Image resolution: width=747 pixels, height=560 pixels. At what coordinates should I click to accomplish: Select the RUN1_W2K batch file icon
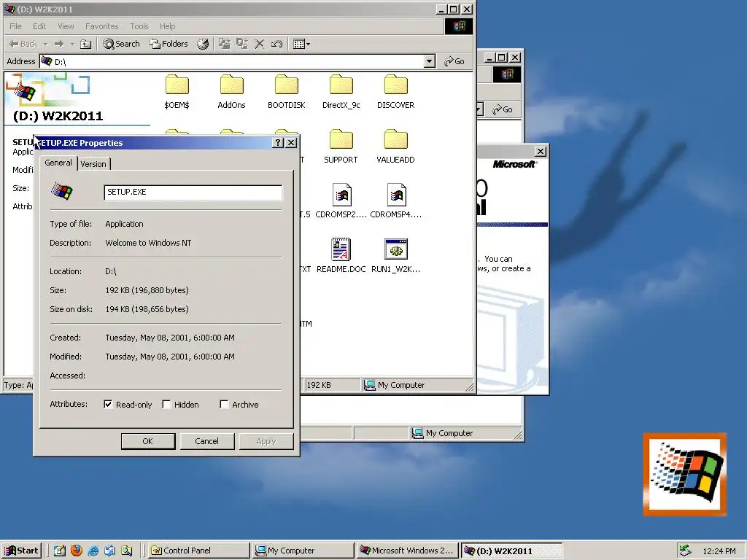click(x=396, y=249)
